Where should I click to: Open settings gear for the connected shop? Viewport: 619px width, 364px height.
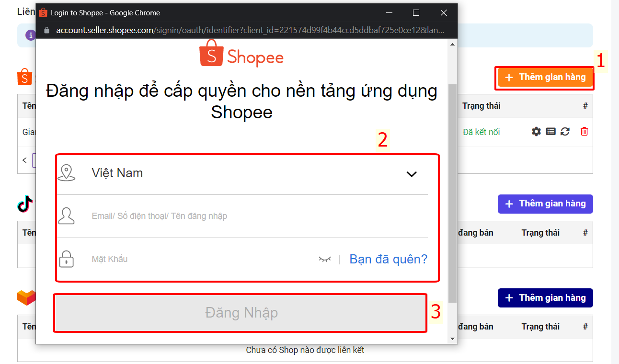[x=536, y=131]
